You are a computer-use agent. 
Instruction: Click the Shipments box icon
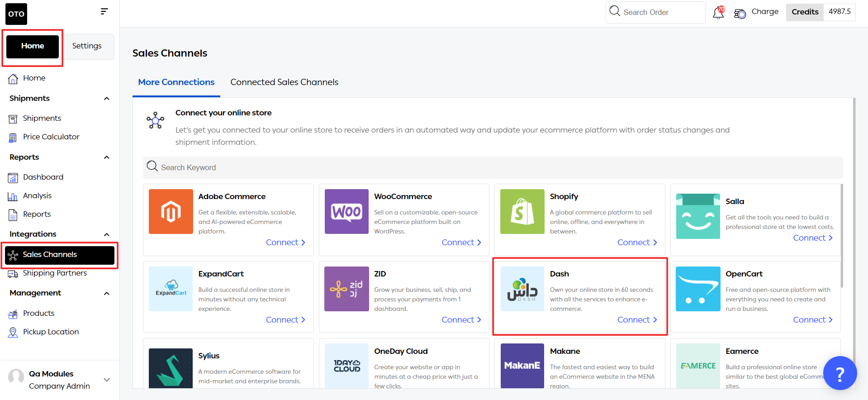pos(13,119)
